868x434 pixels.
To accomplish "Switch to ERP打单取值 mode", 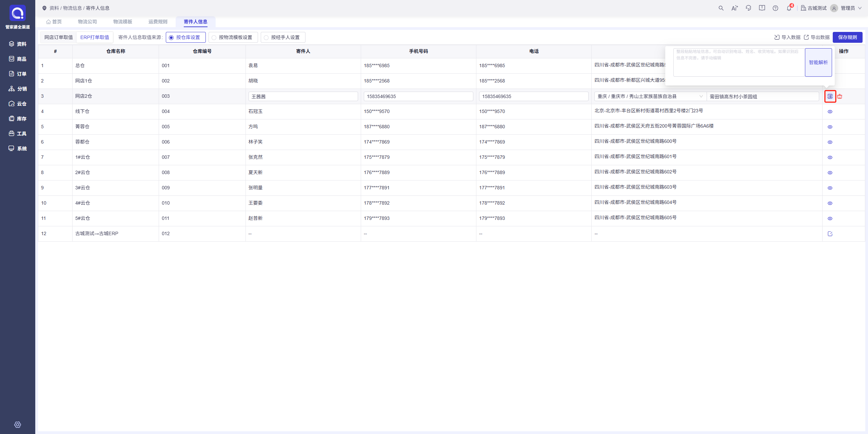I will [x=95, y=37].
